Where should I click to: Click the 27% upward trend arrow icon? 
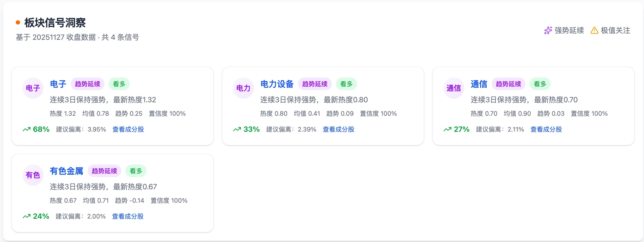coord(447,129)
